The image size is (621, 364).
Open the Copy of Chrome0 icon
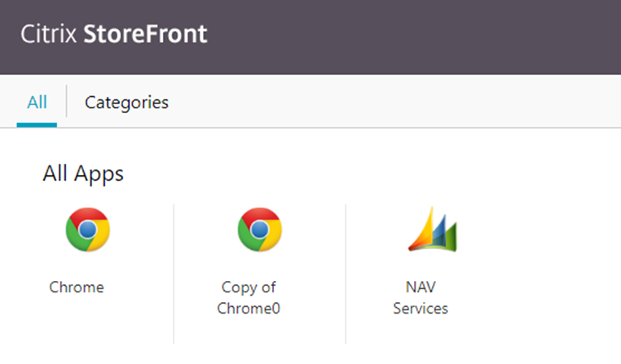(x=259, y=230)
